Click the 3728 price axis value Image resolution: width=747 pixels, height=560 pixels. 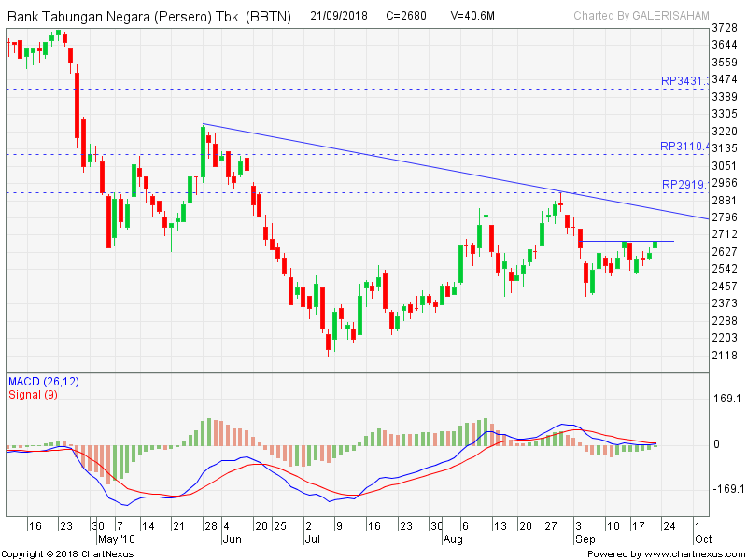pos(726,28)
